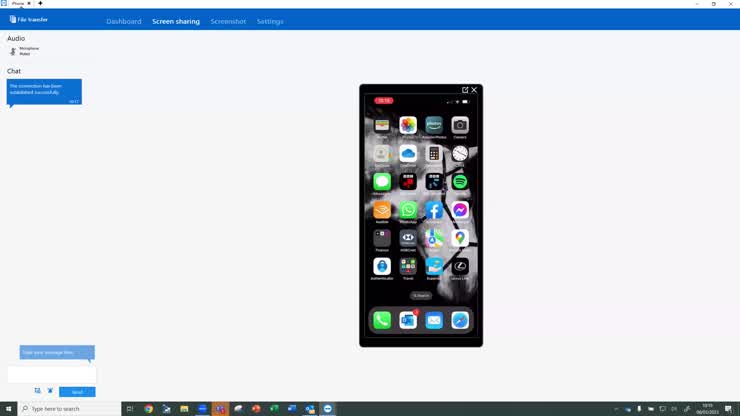740x416 pixels.
Task: Tap the green Phone icon in the dock
Action: tap(382, 321)
